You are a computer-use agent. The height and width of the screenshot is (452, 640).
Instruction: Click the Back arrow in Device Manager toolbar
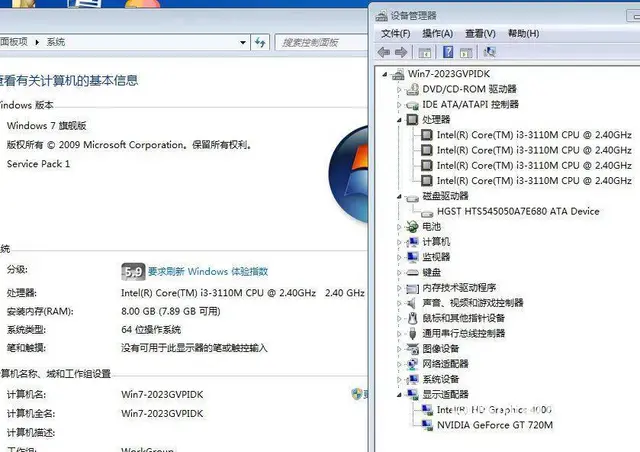pos(384,52)
